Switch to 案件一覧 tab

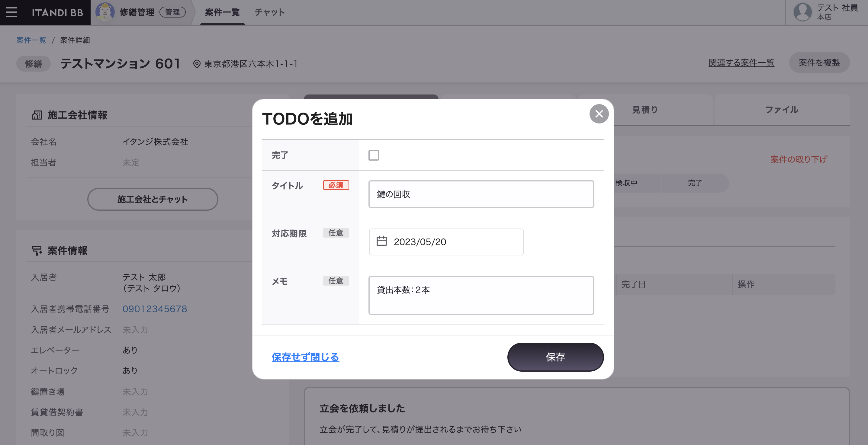click(222, 12)
